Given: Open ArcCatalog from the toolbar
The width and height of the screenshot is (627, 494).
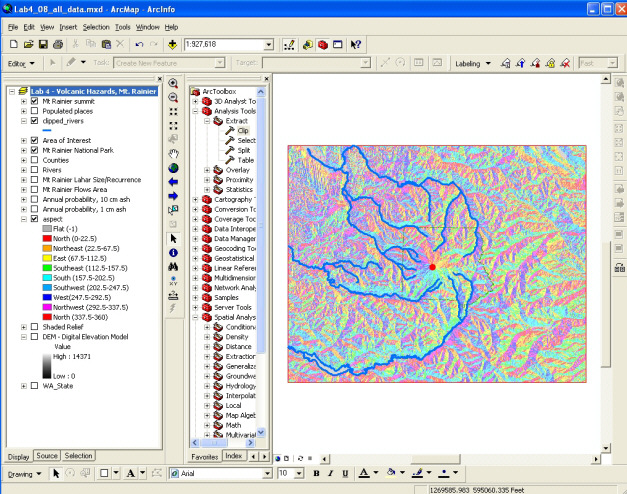Looking at the screenshot, I should coord(308,44).
